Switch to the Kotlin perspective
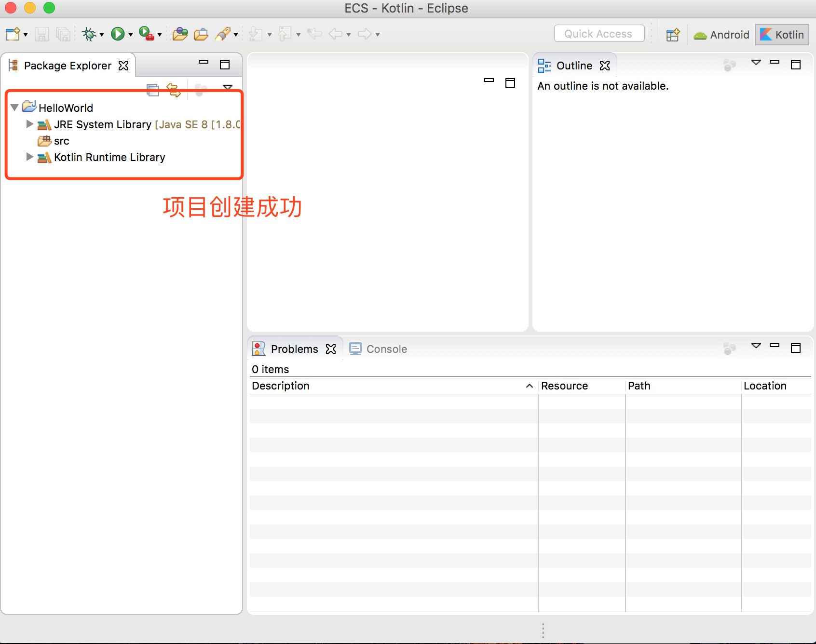The width and height of the screenshot is (816, 644). pos(782,35)
